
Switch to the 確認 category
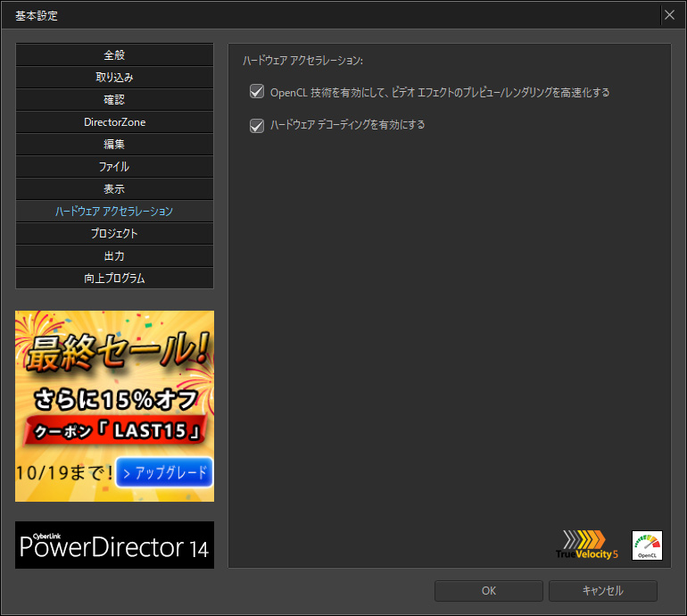114,99
